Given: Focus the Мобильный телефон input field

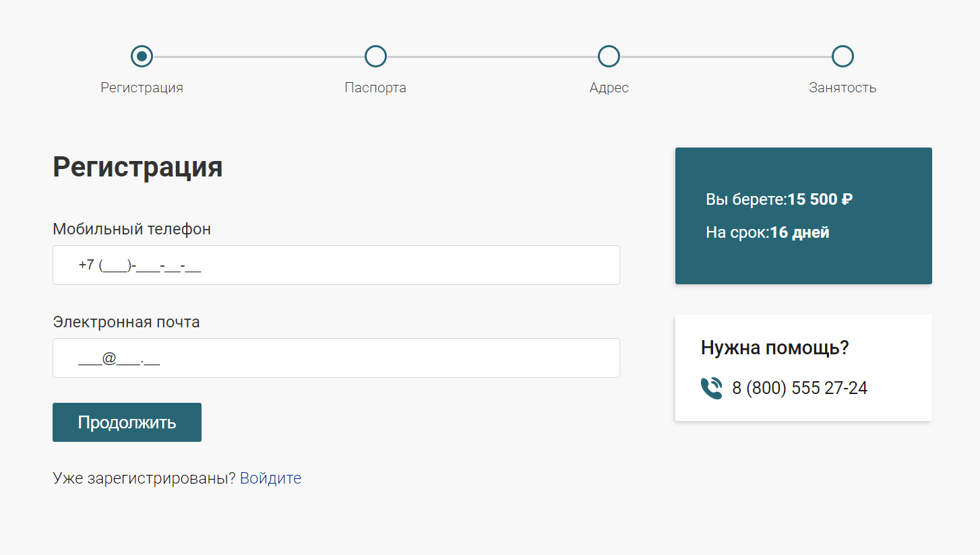Looking at the screenshot, I should [x=336, y=265].
